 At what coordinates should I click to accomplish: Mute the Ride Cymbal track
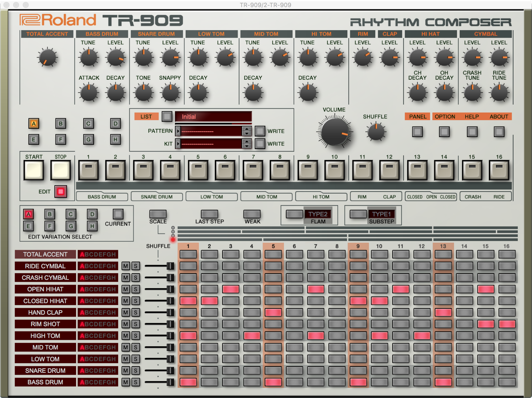[x=126, y=266]
